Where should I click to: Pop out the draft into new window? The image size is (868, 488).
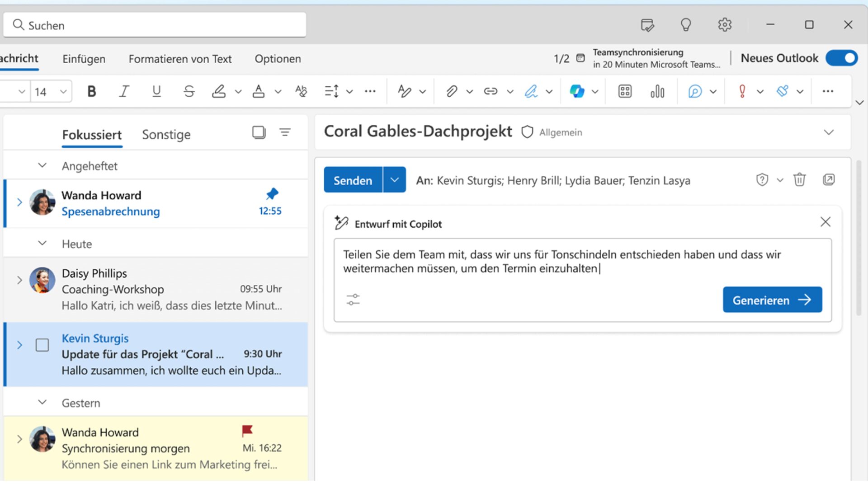(829, 180)
